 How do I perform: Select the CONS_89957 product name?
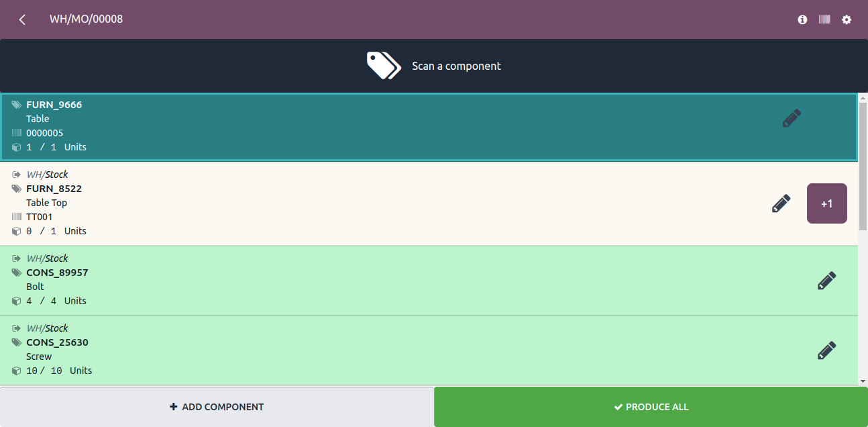(57, 273)
